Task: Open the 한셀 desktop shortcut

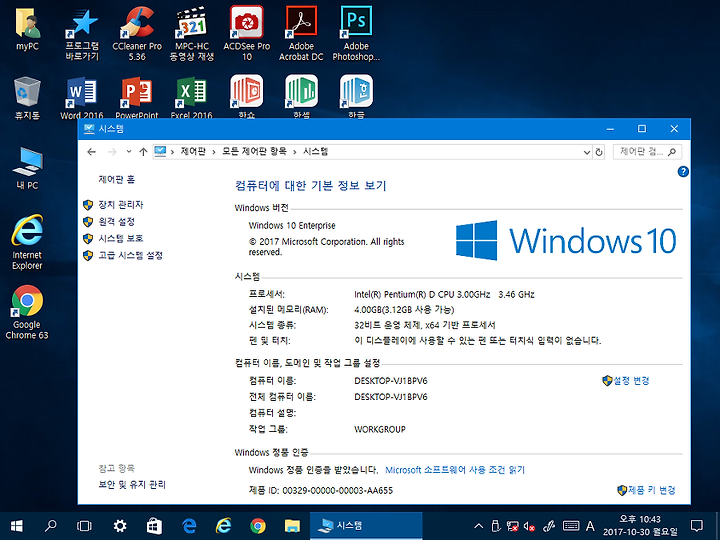Action: coord(301,97)
